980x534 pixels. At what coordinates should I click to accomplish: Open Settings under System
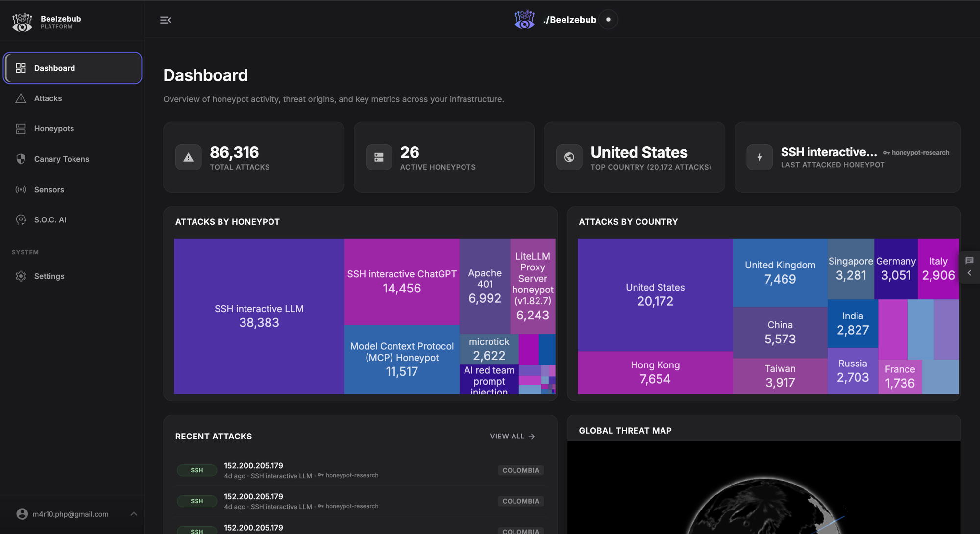[73, 276]
